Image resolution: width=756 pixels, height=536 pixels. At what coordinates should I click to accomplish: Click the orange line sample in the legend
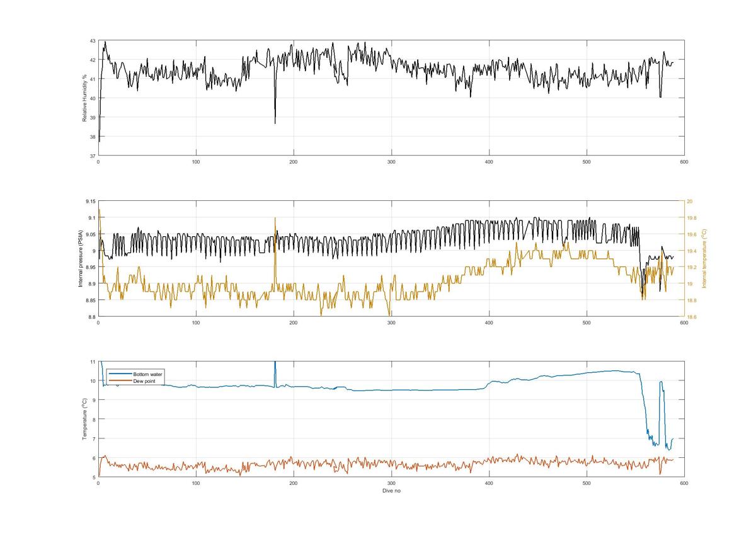120,380
